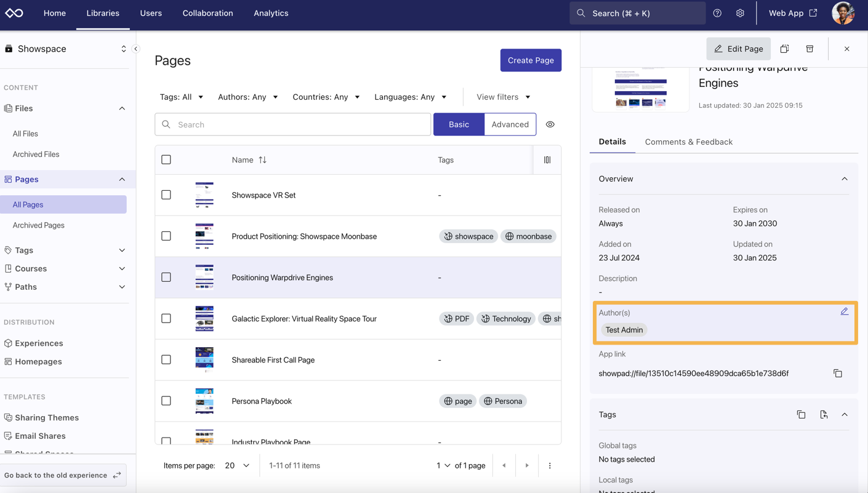Screen dimensions: 868x493
Task: Select the Positioning Warpdrive Engines checkbox
Action: tap(166, 278)
